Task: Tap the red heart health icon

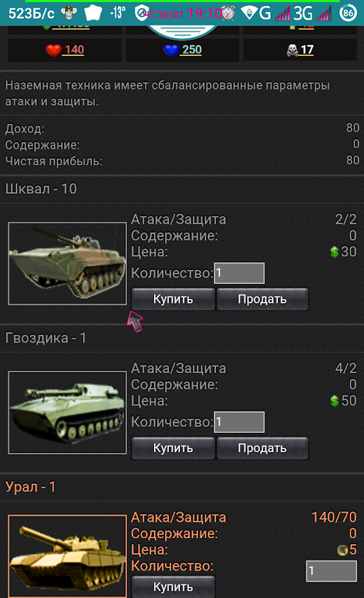Action: click(53, 50)
